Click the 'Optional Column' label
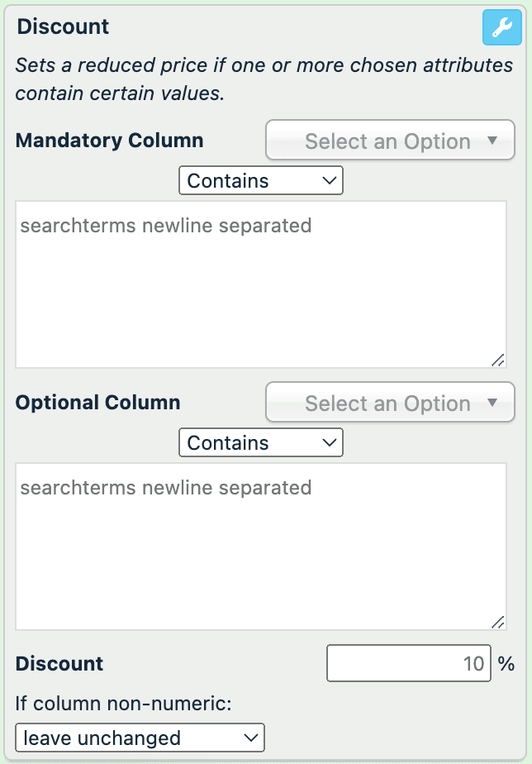This screenshot has width=532, height=764. [x=97, y=403]
